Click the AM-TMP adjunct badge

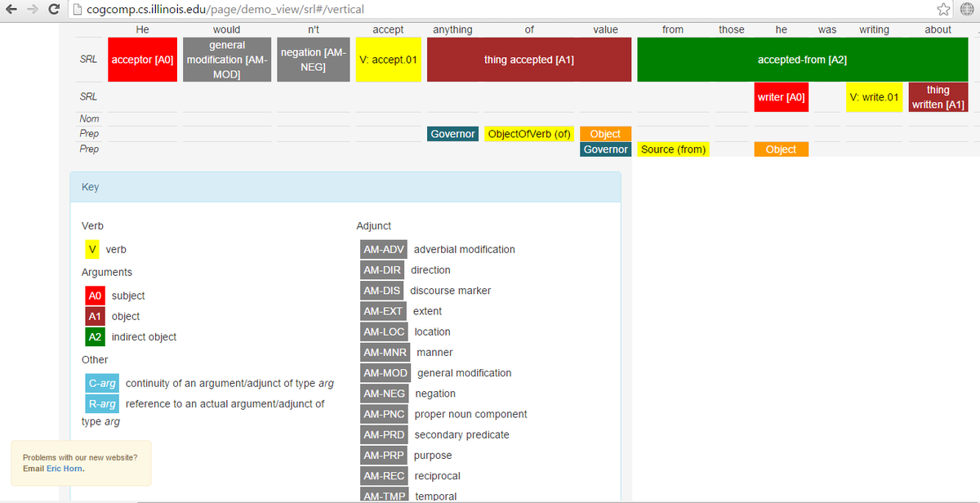385,494
